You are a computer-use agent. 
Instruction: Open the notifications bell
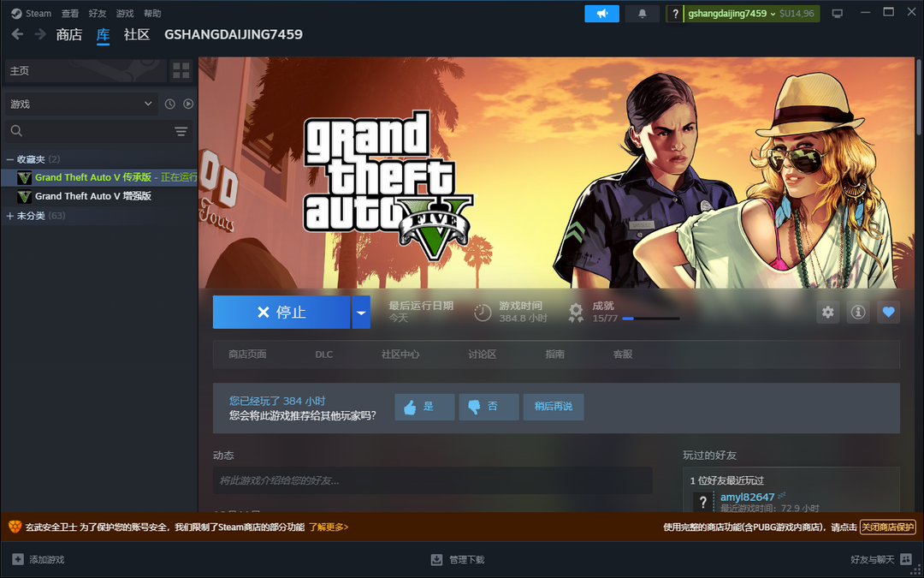(643, 14)
